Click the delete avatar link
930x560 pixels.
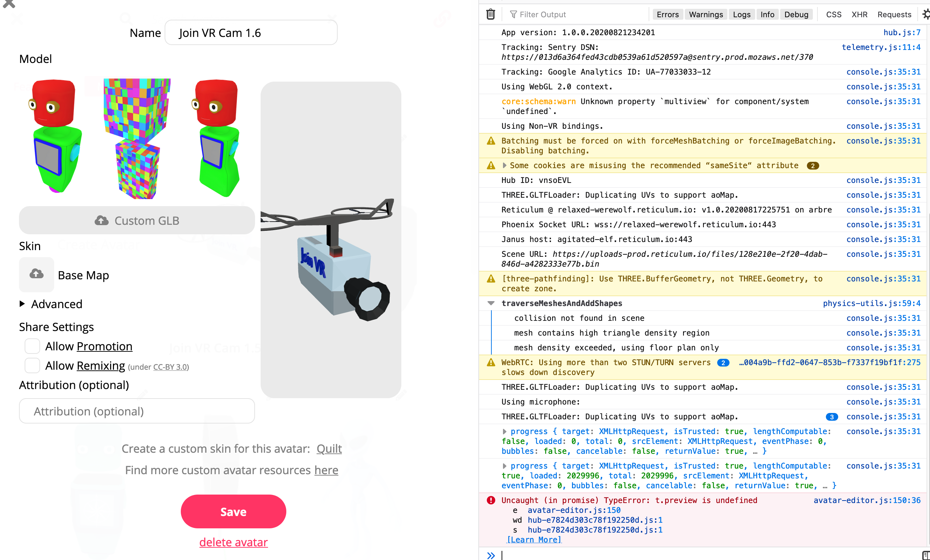(233, 542)
